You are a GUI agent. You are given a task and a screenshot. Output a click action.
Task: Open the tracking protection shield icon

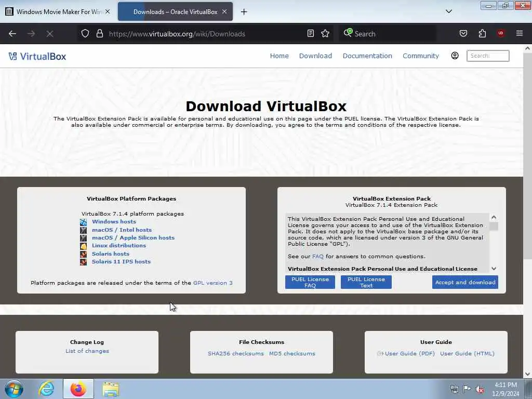(85, 33)
